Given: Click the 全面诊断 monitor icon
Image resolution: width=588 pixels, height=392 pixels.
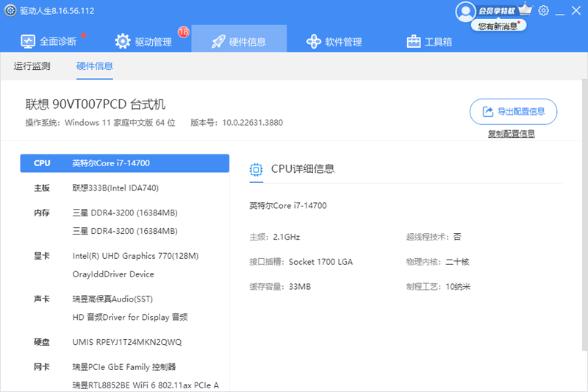Looking at the screenshot, I should (x=28, y=41).
